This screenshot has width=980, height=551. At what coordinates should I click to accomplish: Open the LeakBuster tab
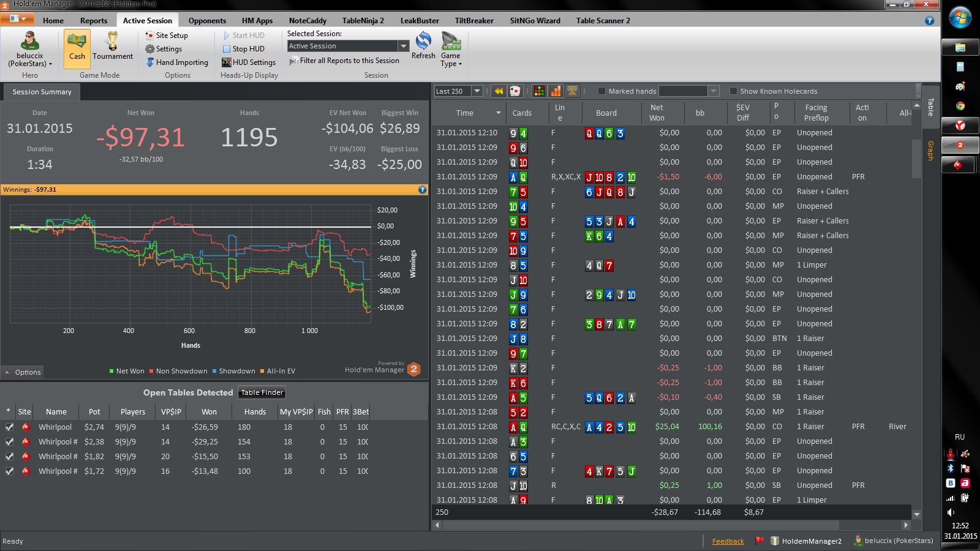pyautogui.click(x=420, y=21)
